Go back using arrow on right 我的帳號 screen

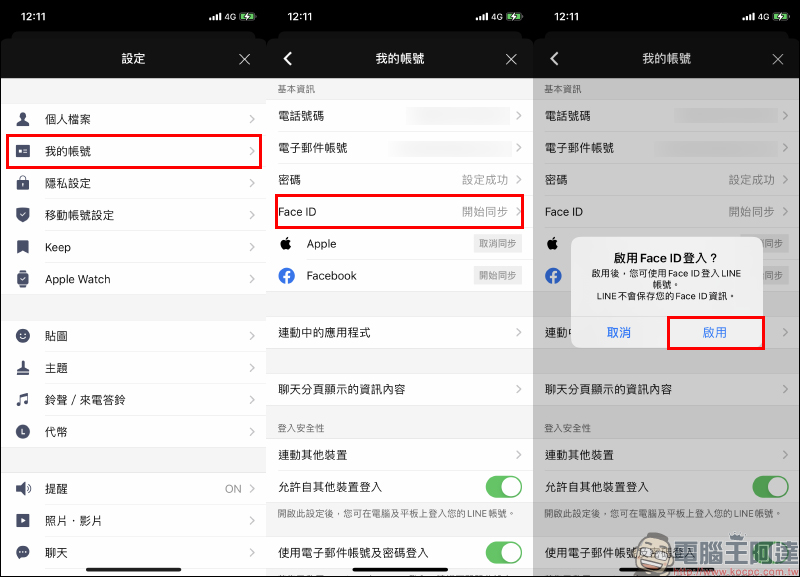[x=555, y=59]
